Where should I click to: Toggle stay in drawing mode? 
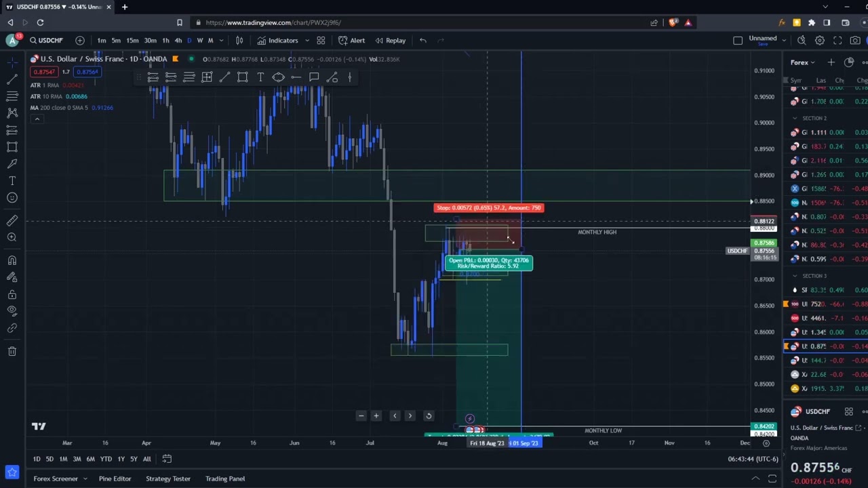click(x=12, y=277)
